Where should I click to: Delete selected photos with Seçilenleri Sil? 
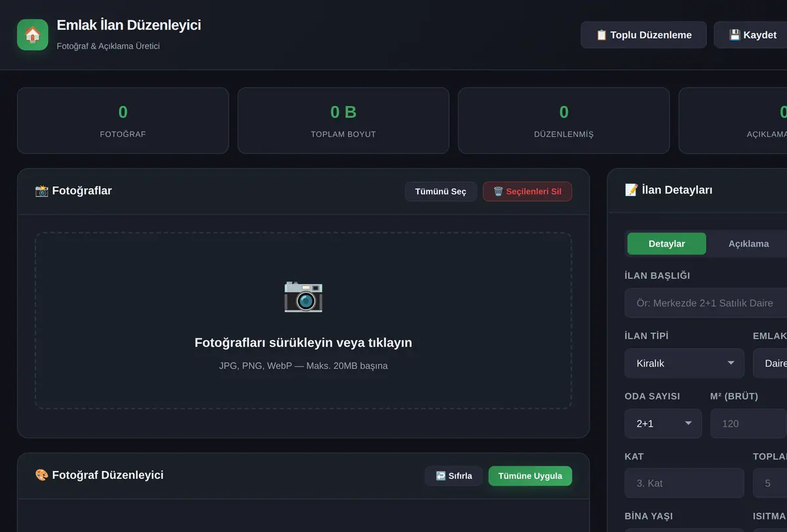pyautogui.click(x=527, y=192)
